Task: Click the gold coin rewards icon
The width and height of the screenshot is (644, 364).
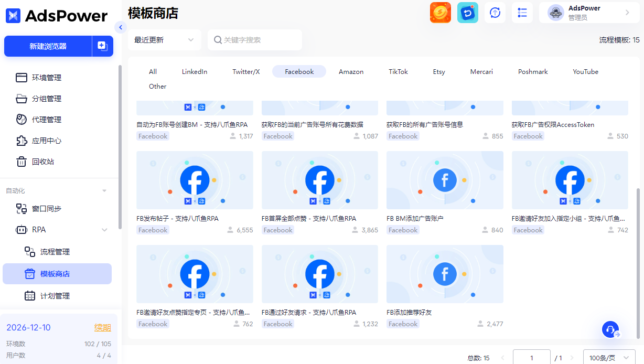Action: pyautogui.click(x=440, y=12)
